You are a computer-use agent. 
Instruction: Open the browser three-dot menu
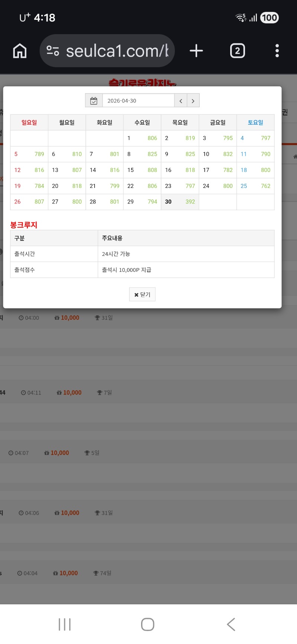click(x=277, y=51)
